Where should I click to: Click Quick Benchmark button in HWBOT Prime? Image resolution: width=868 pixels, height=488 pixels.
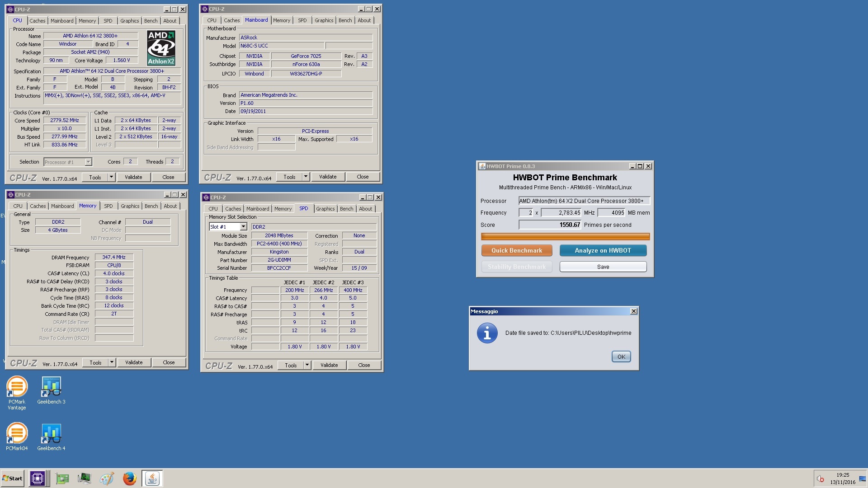[x=517, y=251]
